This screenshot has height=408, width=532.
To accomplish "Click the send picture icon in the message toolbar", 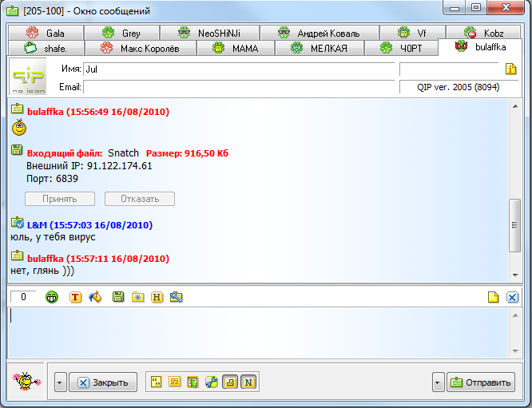I will 177,297.
